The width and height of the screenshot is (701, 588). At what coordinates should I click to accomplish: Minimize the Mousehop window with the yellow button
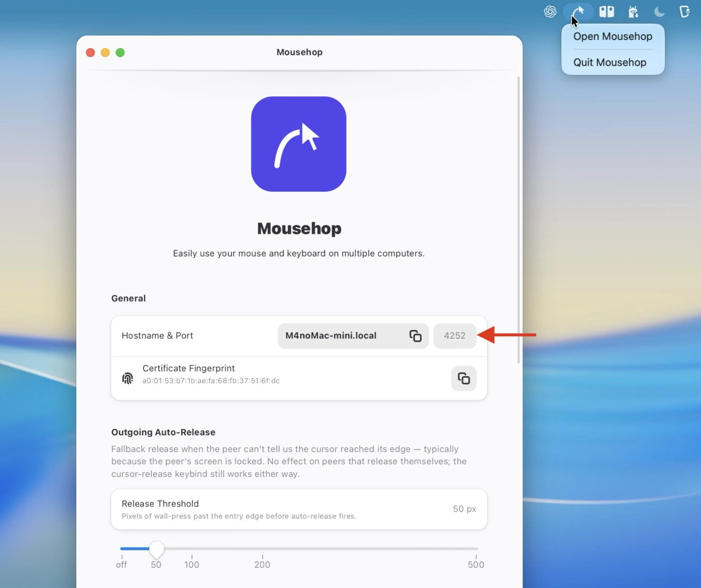105,53
